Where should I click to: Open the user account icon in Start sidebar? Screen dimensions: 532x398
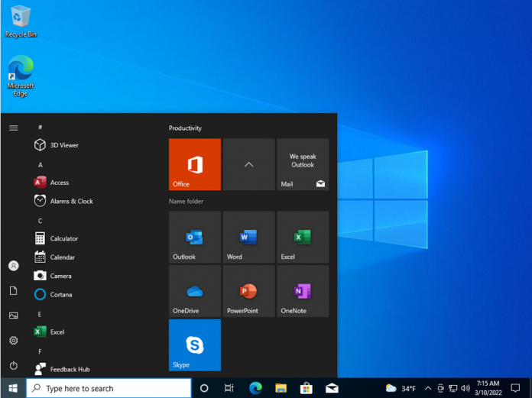coord(14,266)
